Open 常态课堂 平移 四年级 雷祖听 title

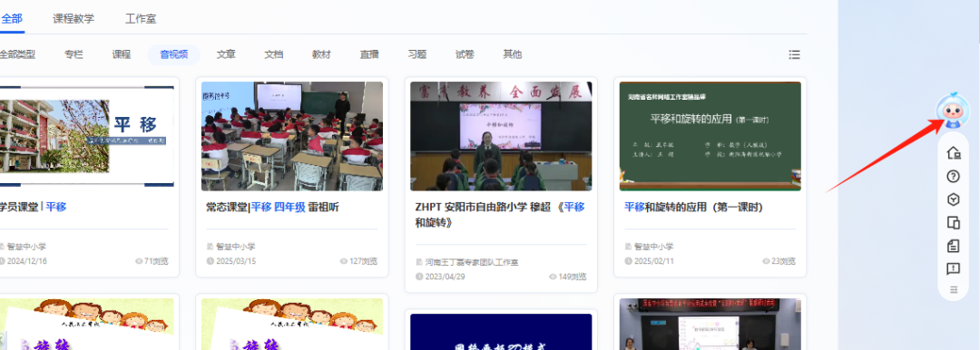pos(272,207)
